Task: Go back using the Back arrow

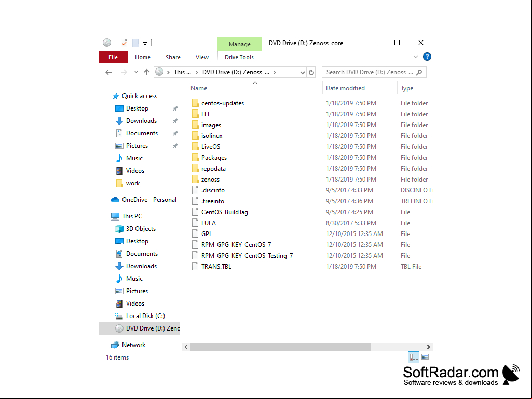Action: coord(108,72)
